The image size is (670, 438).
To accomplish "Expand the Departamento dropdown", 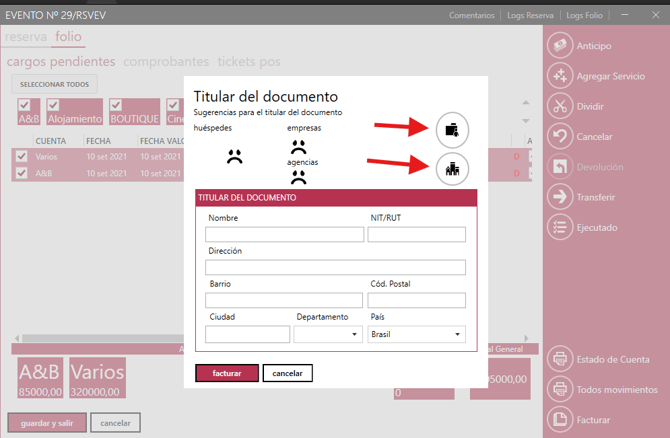I will click(x=328, y=334).
